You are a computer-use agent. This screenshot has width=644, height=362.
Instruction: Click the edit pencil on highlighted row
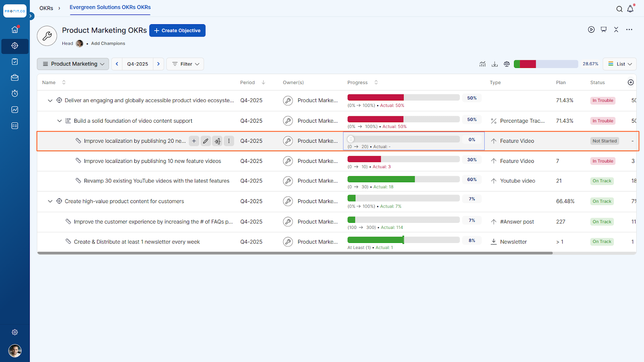pyautogui.click(x=206, y=141)
